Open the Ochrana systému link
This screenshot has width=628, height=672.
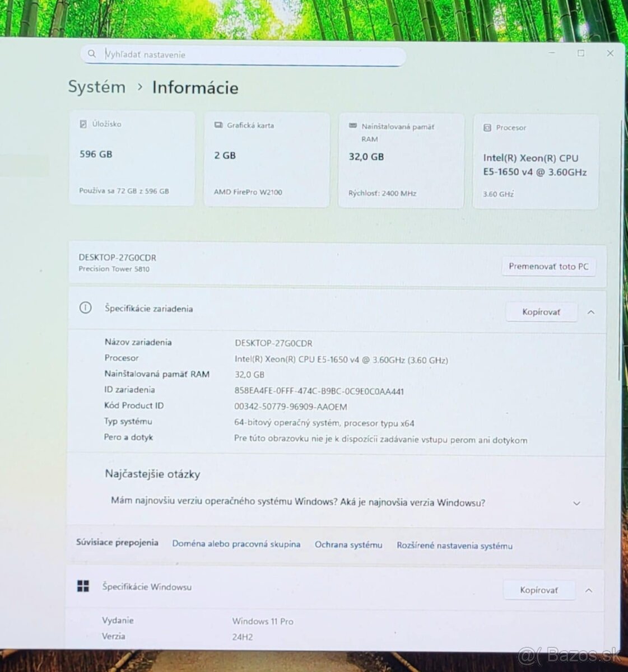[x=348, y=545]
